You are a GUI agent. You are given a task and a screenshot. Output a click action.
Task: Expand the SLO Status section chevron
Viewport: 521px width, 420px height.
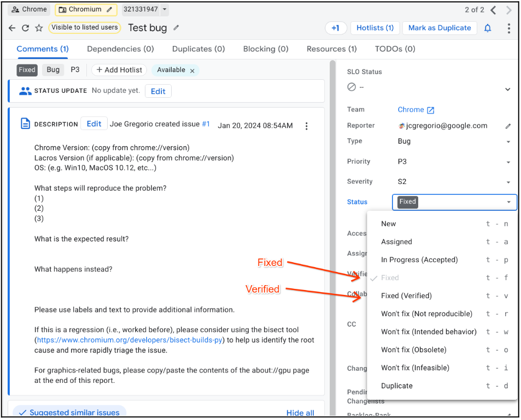(507, 90)
